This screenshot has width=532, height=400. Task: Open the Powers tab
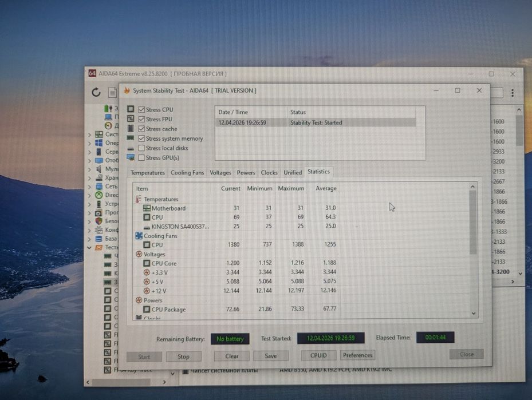[246, 173]
